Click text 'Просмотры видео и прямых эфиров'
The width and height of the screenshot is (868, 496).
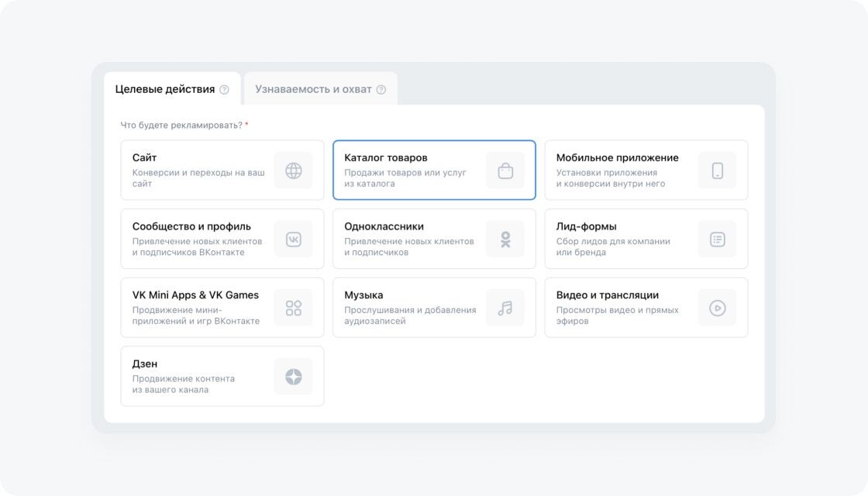point(617,315)
